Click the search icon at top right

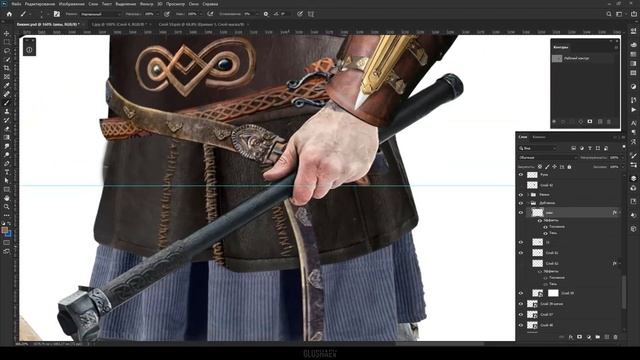(x=609, y=14)
